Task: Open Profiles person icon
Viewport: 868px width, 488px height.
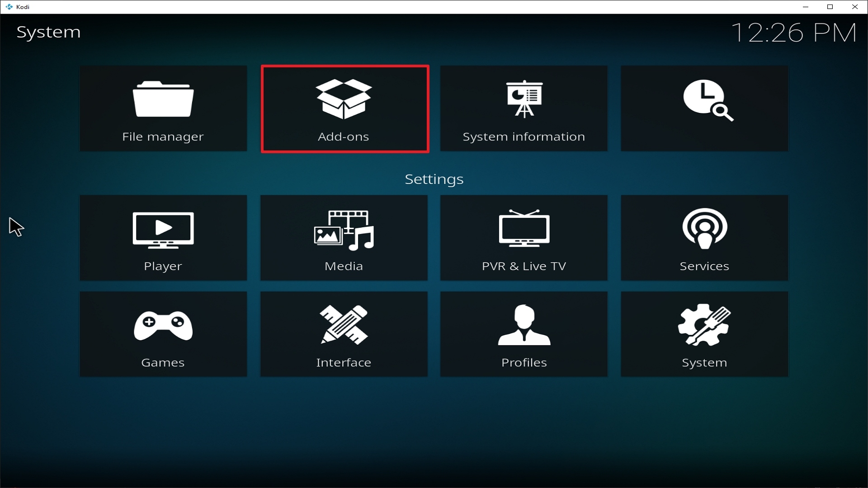Action: pyautogui.click(x=524, y=325)
